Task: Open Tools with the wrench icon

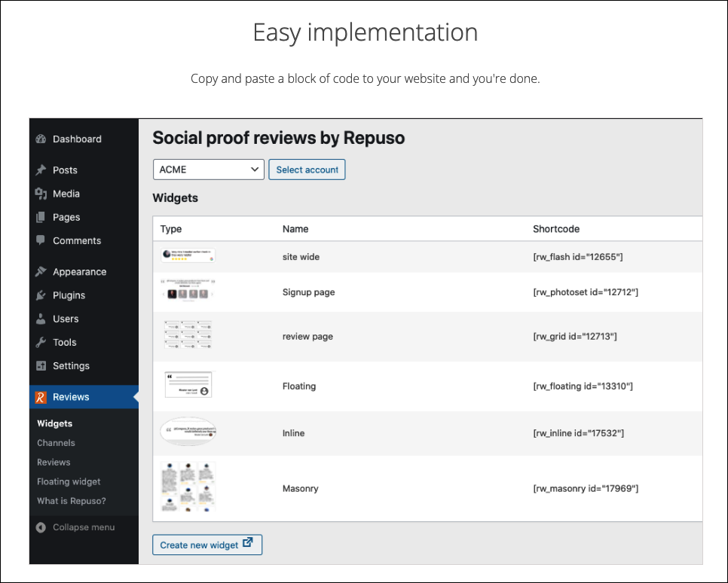Action: tap(42, 342)
